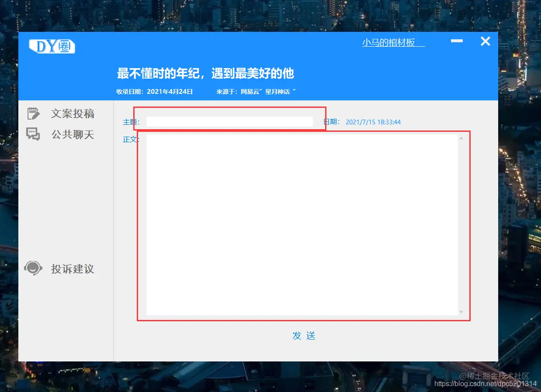Click the blue X close icon
The height and width of the screenshot is (392, 541).
click(x=485, y=41)
